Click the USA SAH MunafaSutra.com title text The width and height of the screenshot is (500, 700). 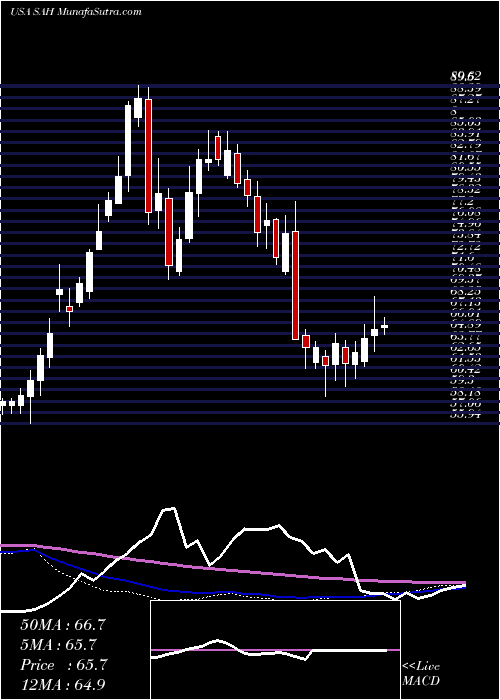(x=75, y=12)
